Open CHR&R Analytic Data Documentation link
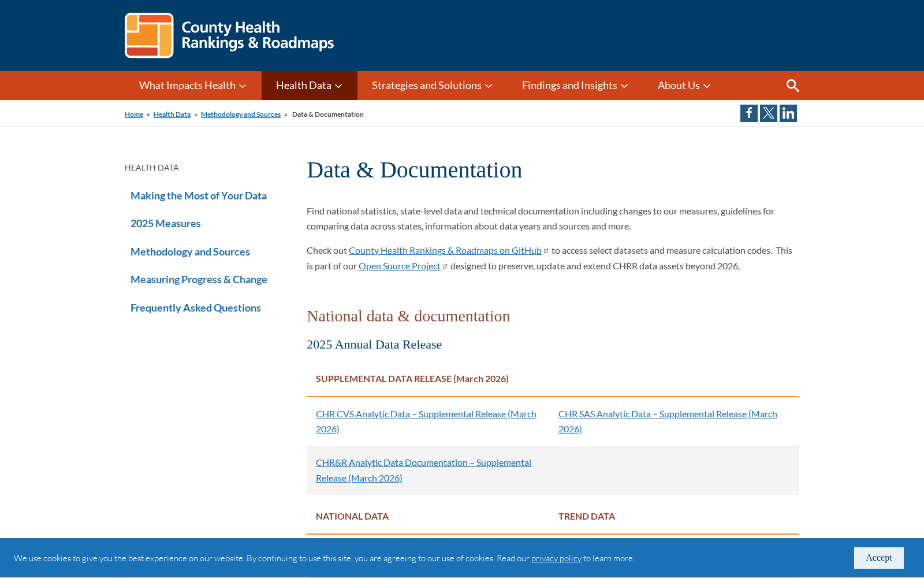This screenshot has height=578, width=924. click(x=423, y=470)
